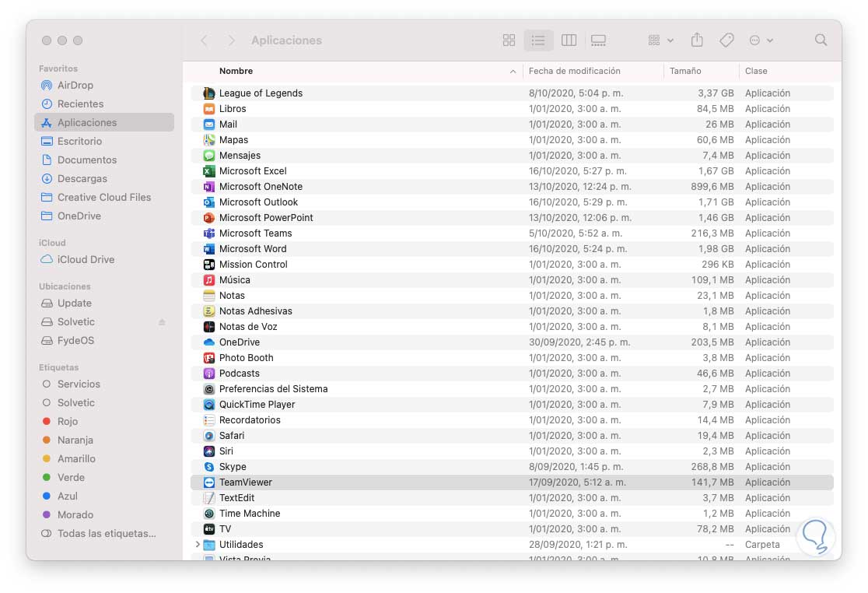Select the Safari row
The height and width of the screenshot is (593, 868).
tap(512, 436)
